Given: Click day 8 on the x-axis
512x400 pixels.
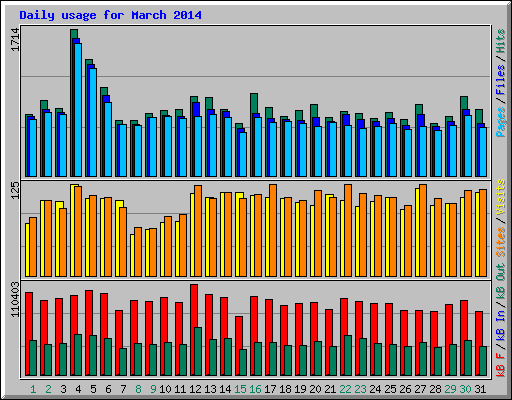Looking at the screenshot, I should [138, 389].
